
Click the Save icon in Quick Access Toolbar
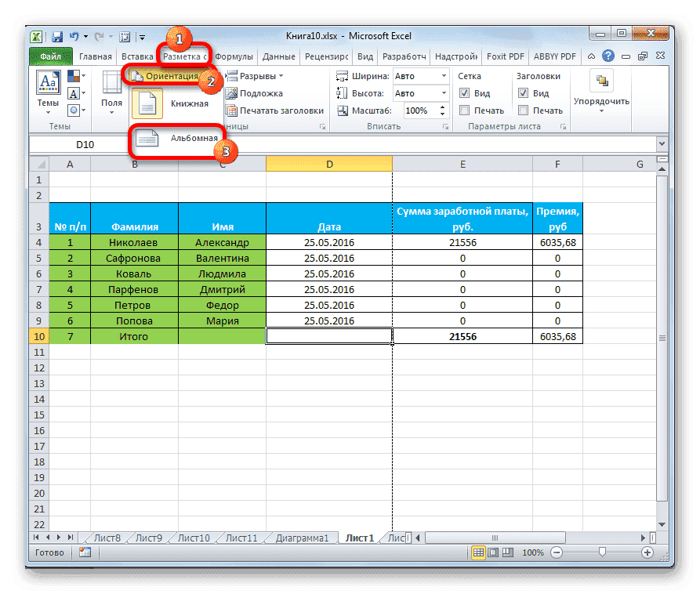click(x=57, y=36)
